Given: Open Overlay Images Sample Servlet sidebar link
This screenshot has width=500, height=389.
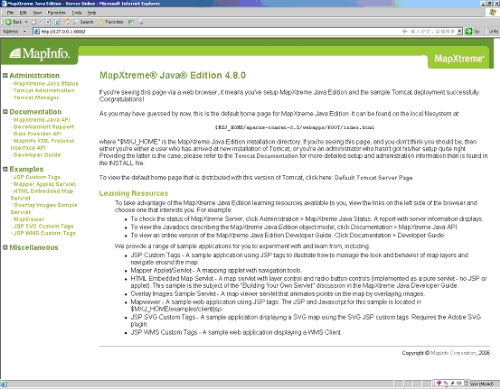Looking at the screenshot, I should pos(44,208).
